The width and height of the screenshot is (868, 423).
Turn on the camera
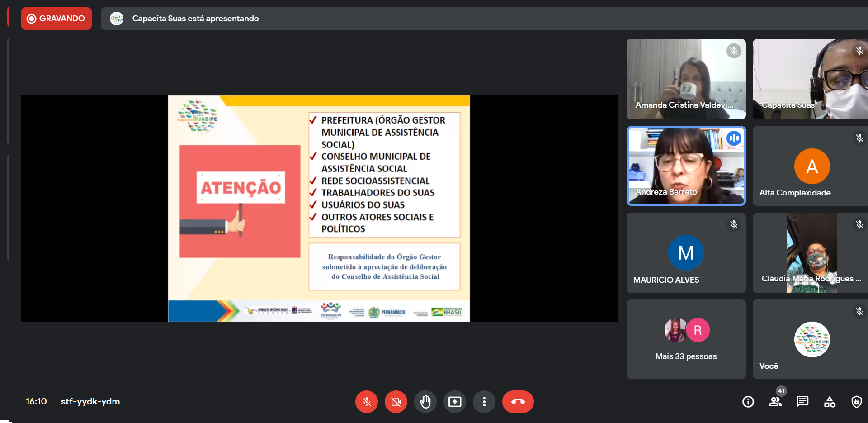click(396, 402)
